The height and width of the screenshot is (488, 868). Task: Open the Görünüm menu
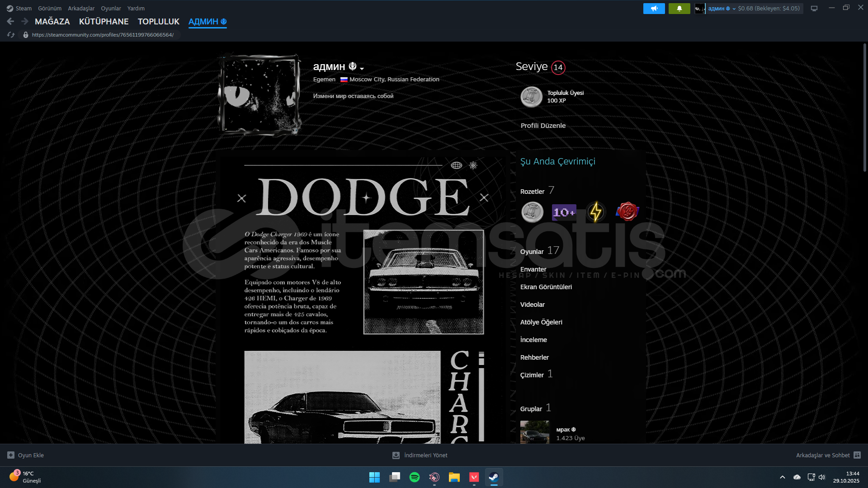click(50, 9)
